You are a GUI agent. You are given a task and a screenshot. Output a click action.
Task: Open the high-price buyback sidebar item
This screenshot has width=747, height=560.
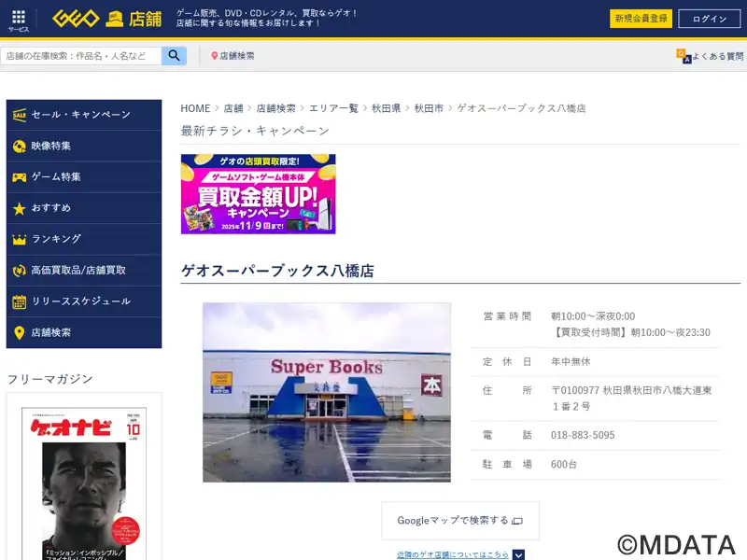[x=83, y=270]
